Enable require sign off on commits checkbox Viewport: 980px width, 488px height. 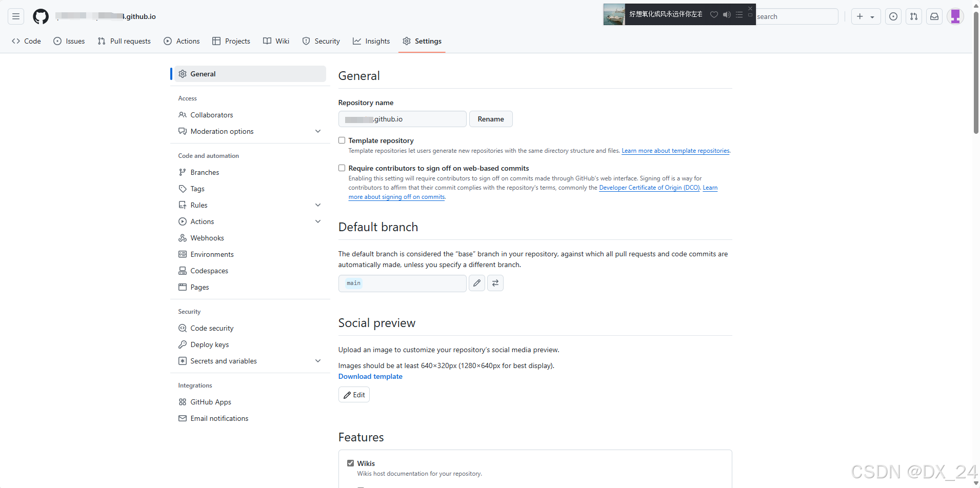(342, 168)
